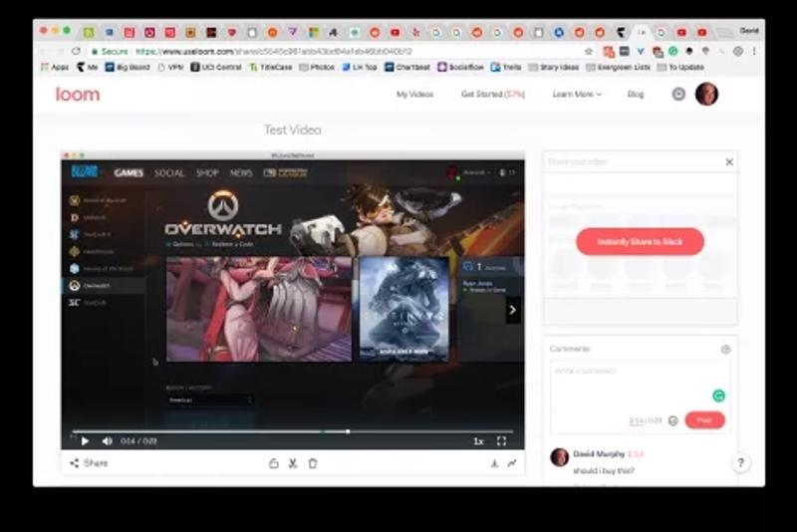Open the 1x playback speed control
The width and height of the screenshot is (797, 532).
(478, 441)
